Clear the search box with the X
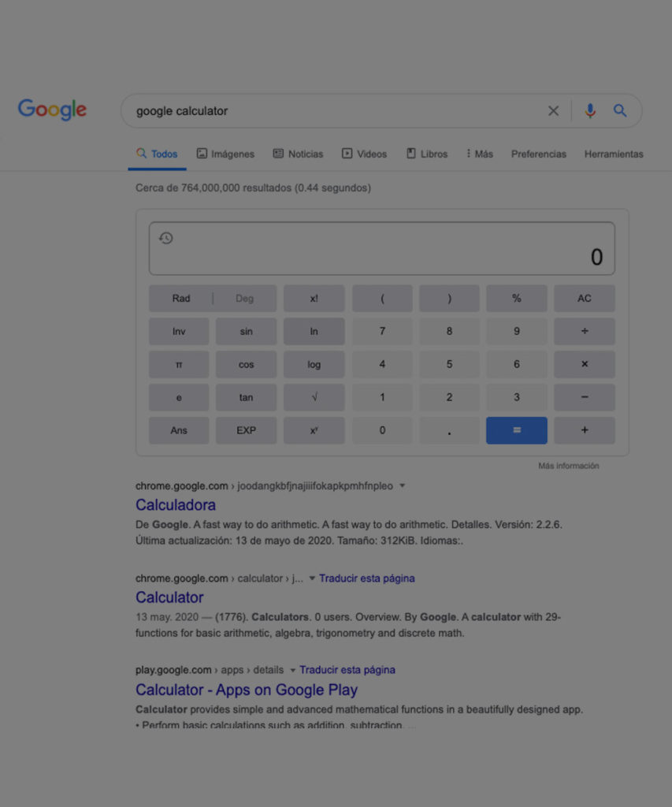 click(x=553, y=110)
